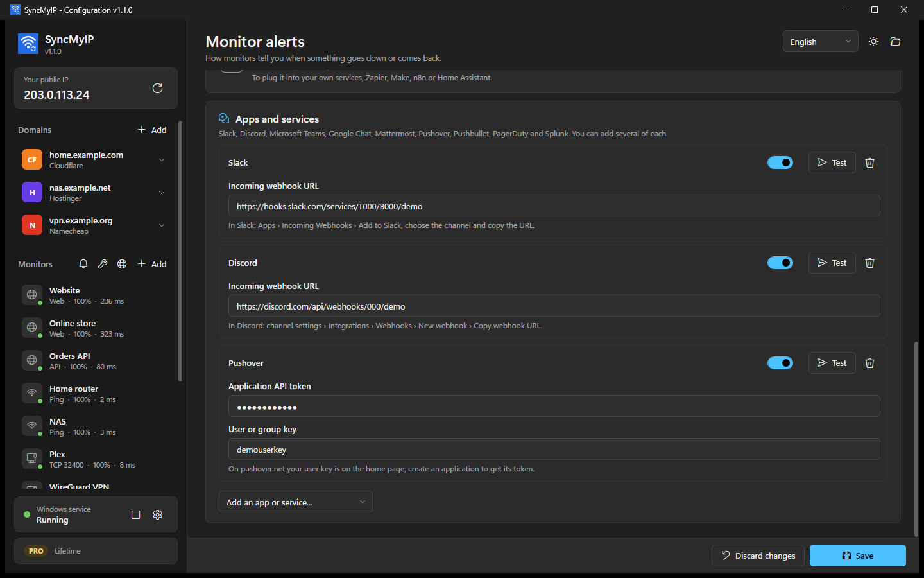The width and height of the screenshot is (924, 578).
Task: Open monitor alerts bell icon
Action: (83, 264)
